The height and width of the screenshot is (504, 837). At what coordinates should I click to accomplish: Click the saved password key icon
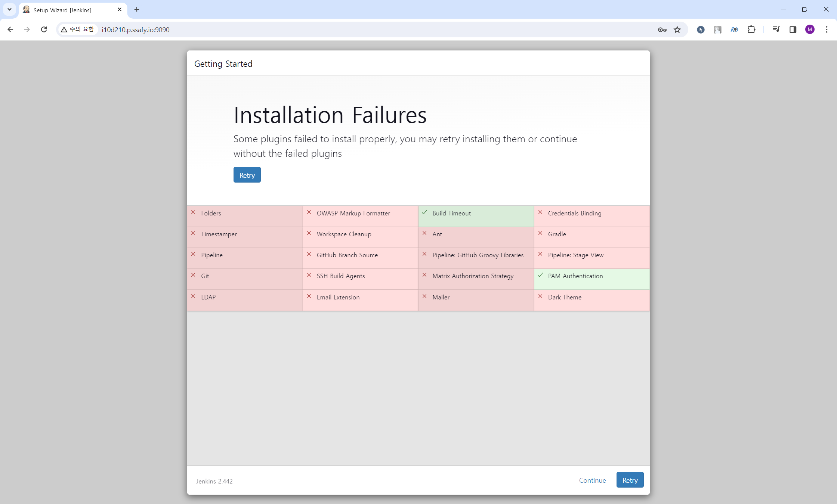coord(662,29)
